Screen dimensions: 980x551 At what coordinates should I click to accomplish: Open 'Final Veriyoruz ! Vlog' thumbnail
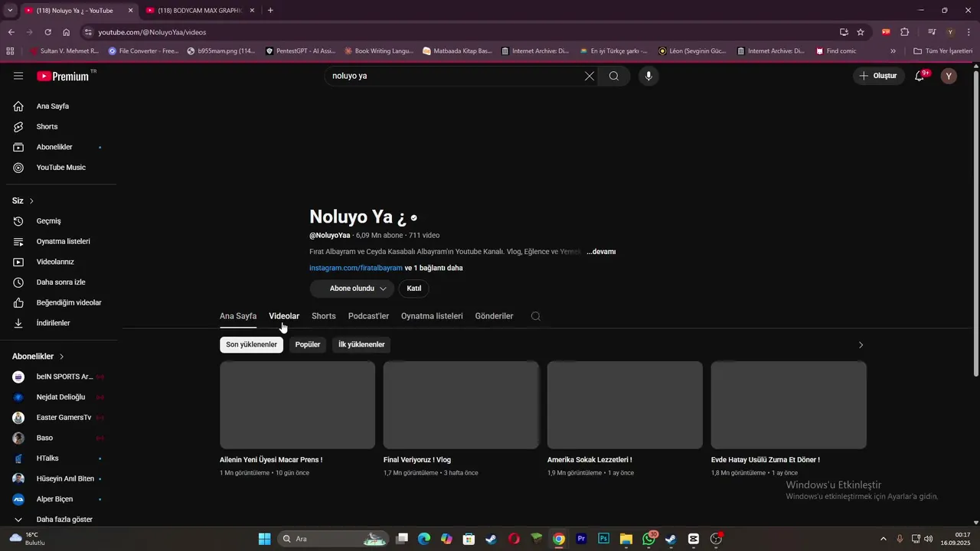[x=461, y=405]
